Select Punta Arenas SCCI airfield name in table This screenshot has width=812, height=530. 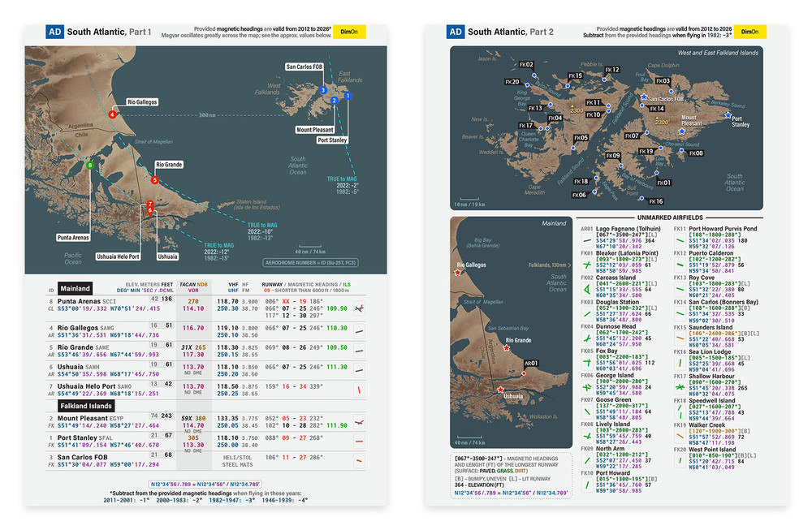pyautogui.click(x=87, y=301)
